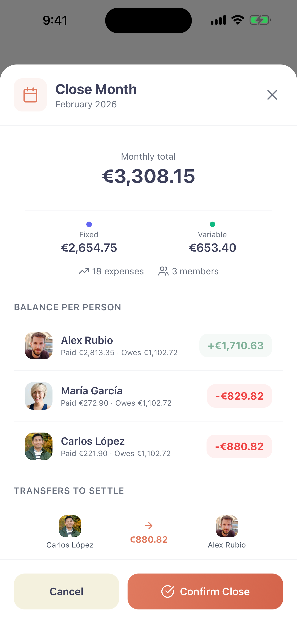Tap the Wi-Fi status icon

(x=238, y=20)
